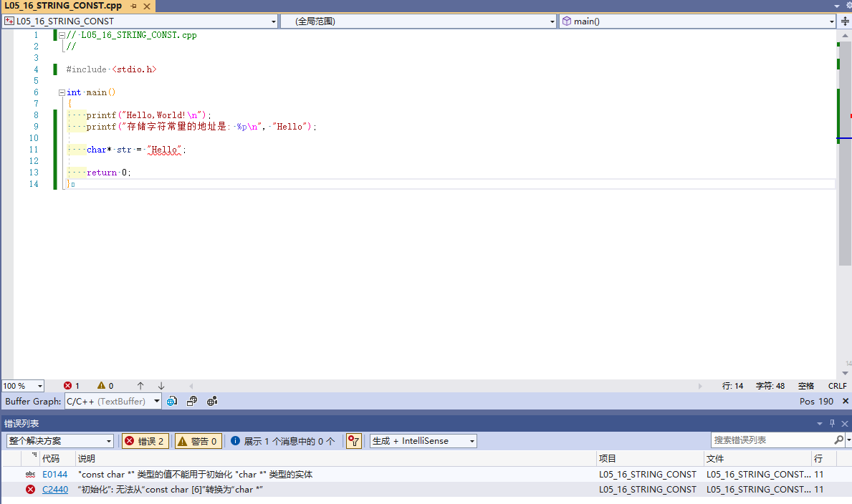This screenshot has width=852, height=504.
Task: Click the 字符: 48 status indicator
Action: pos(770,386)
